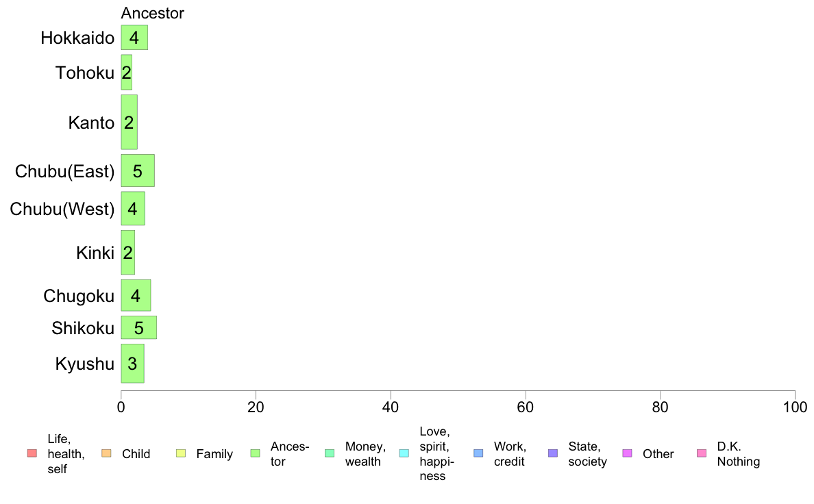Click the blue Work, credit legend swatch
814x504 pixels.
[479, 453]
